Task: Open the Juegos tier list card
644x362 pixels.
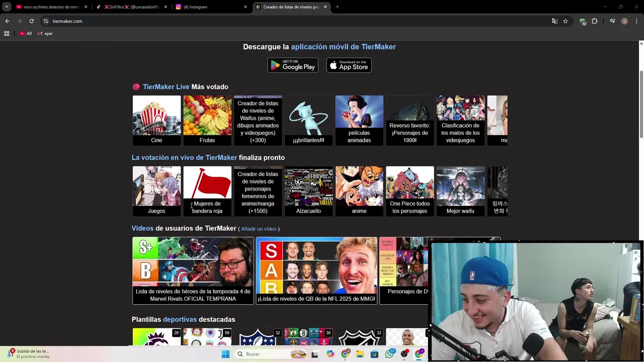Action: pos(156,191)
